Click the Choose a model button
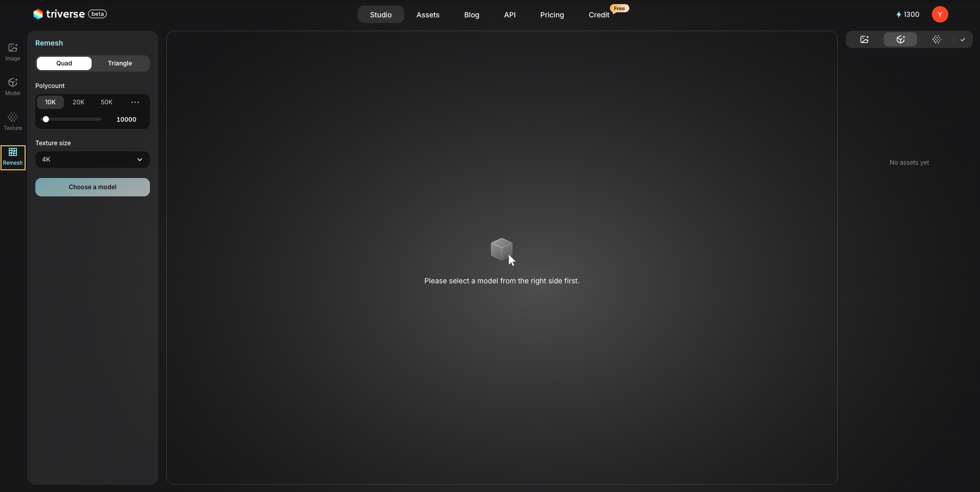The width and height of the screenshot is (980, 492). click(93, 187)
